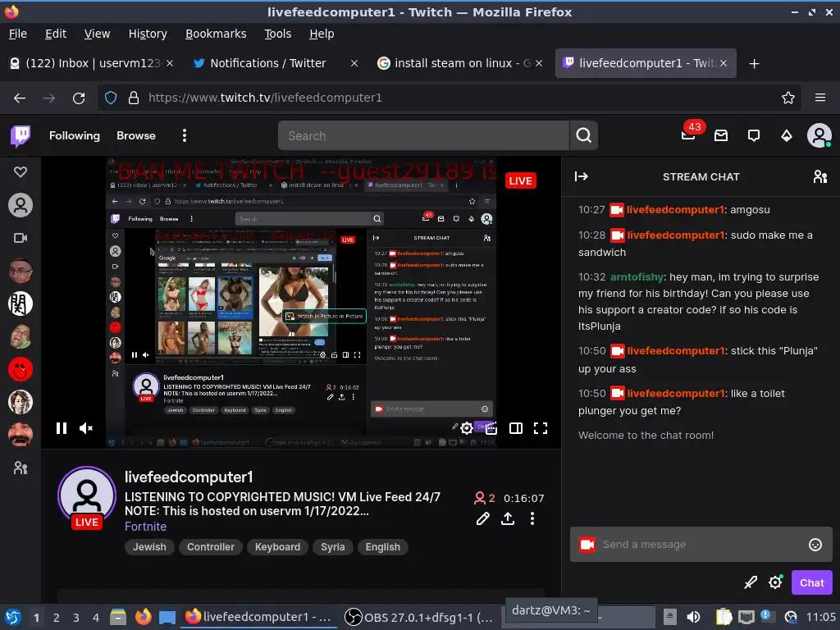Image resolution: width=840 pixels, height=630 pixels.
Task: Open the three-dot more menu beside Browse
Action: 185,135
